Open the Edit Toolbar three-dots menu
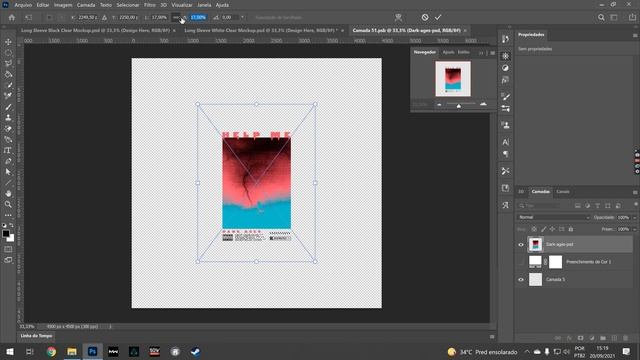 [8, 215]
